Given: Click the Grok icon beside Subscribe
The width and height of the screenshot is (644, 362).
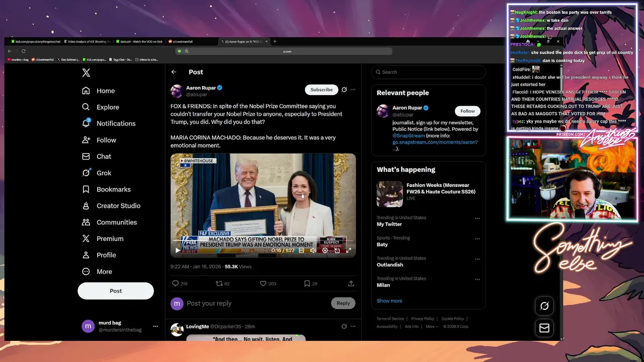Looking at the screenshot, I should [x=344, y=89].
